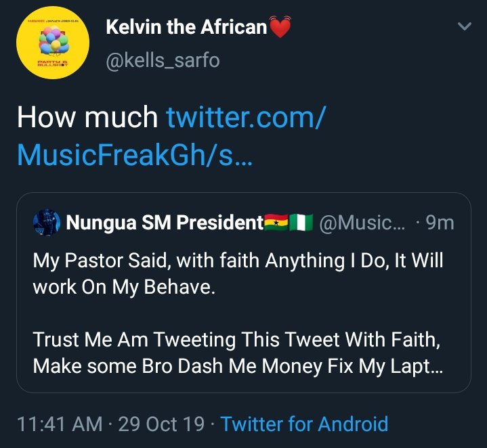The height and width of the screenshot is (448, 487).
Task: Click the 29 Oct 19 date
Action: tap(161, 424)
